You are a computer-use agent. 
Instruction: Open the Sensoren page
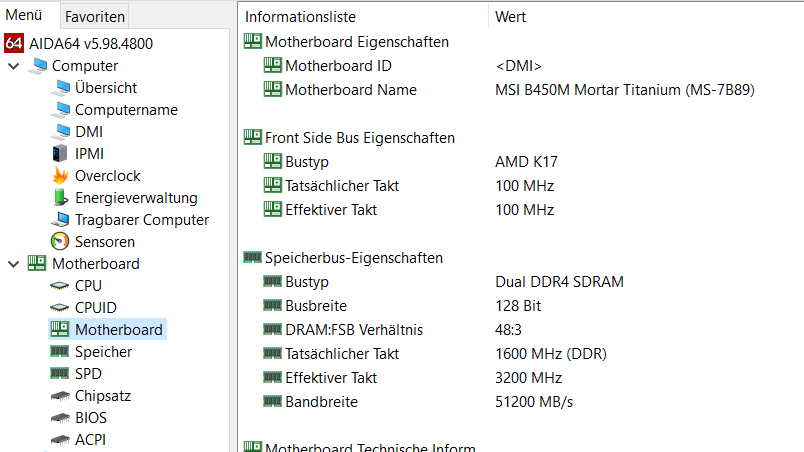(105, 241)
